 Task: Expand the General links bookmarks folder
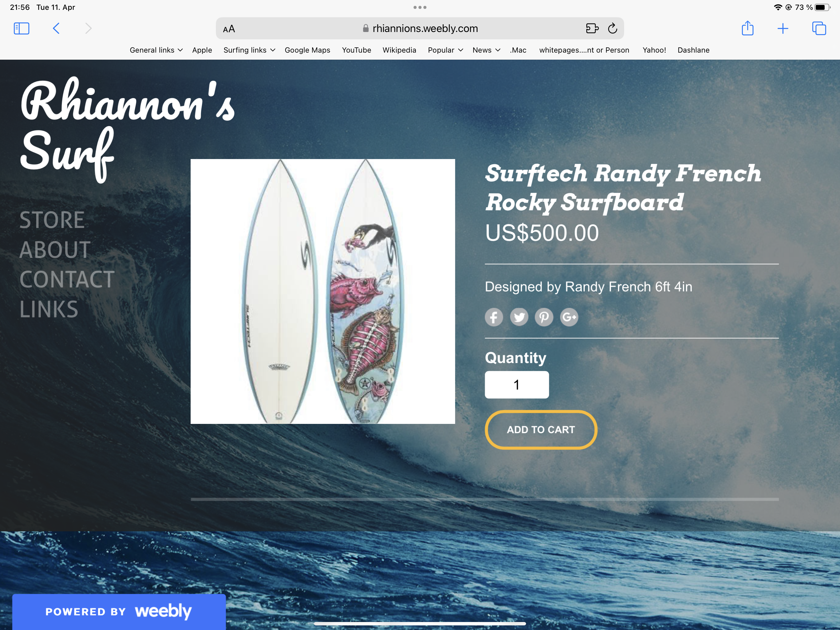156,50
